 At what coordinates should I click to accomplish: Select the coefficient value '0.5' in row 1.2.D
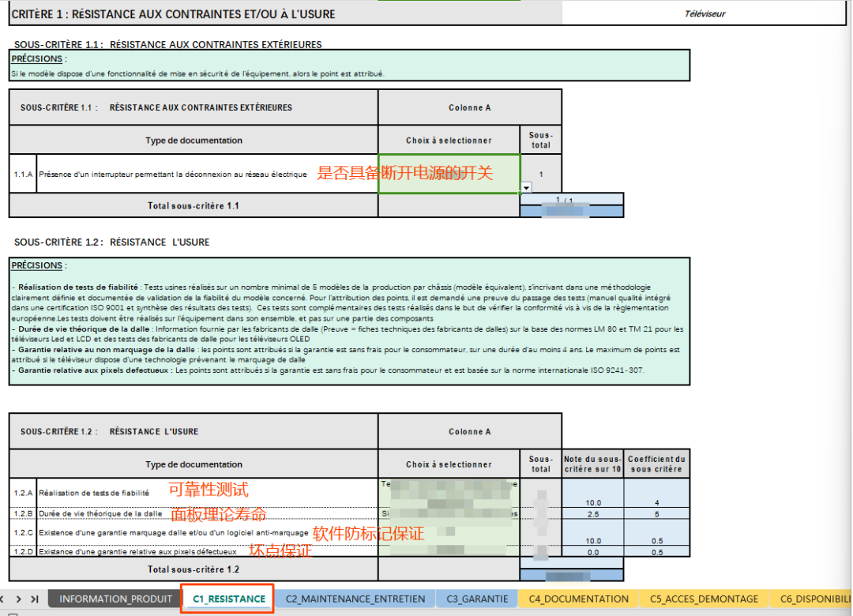point(656,552)
